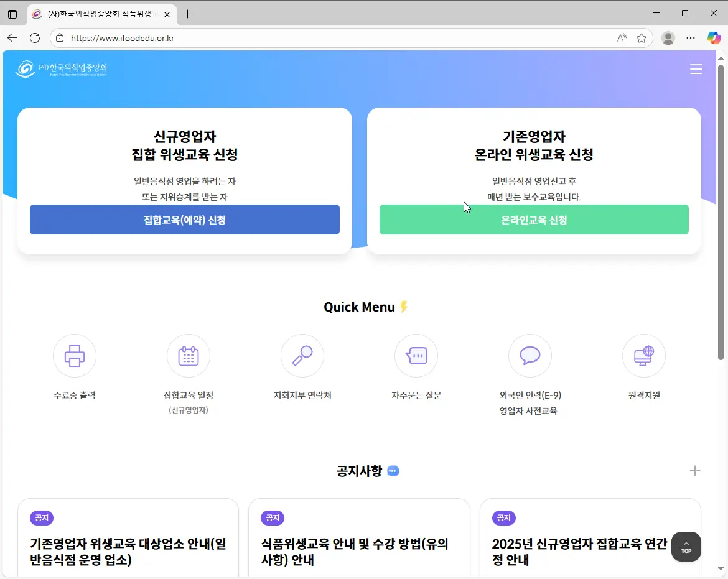Click the 지회지부 연락처 magnifier icon

(x=302, y=355)
